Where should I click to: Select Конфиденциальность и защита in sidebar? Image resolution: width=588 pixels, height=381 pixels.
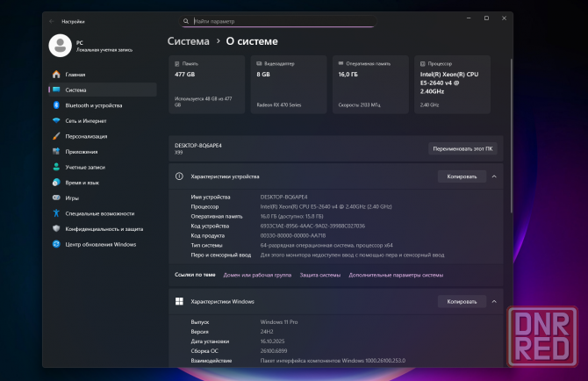104,228
